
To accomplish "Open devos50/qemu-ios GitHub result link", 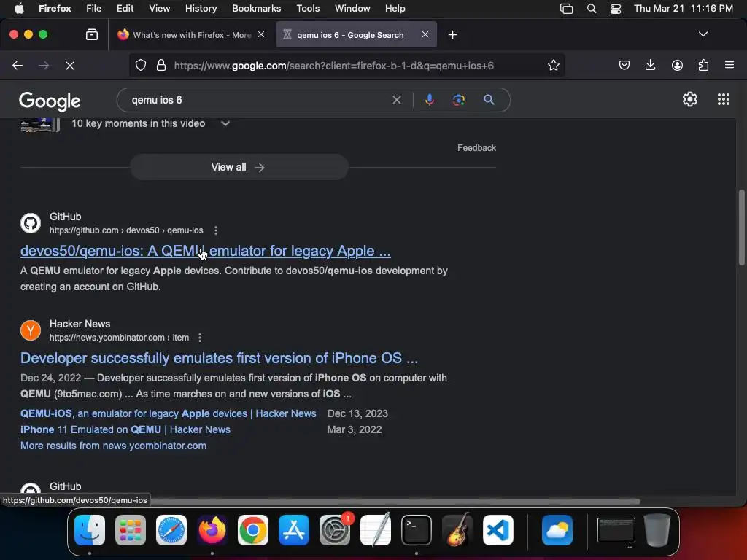I will coord(205,251).
